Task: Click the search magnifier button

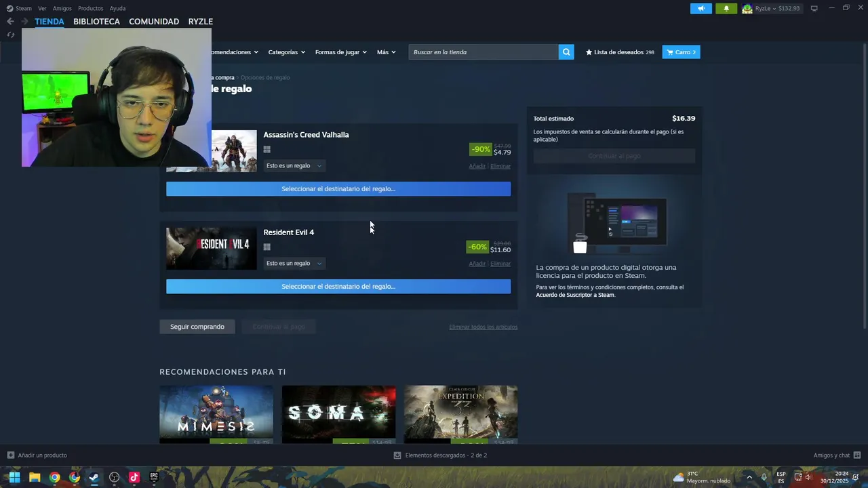Action: click(x=566, y=52)
